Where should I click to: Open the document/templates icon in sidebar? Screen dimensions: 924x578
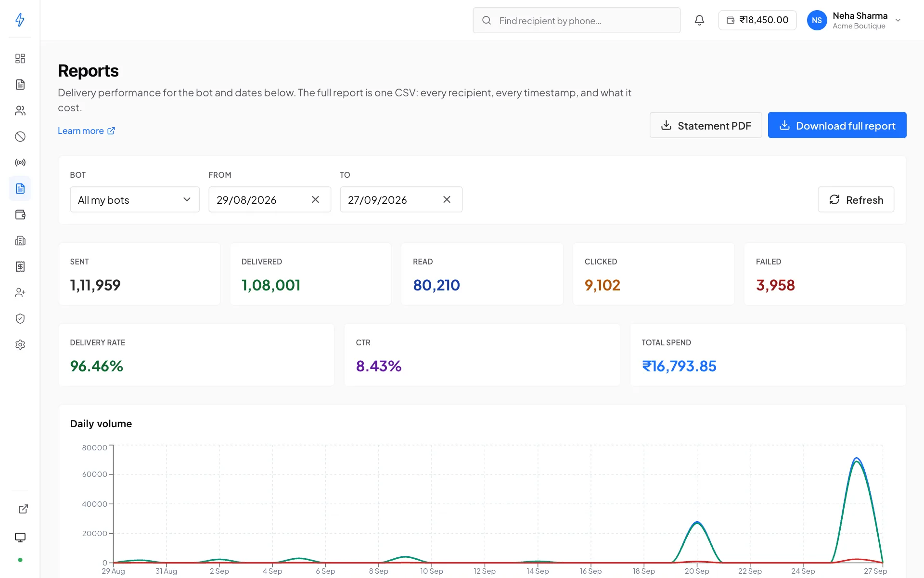click(20, 85)
